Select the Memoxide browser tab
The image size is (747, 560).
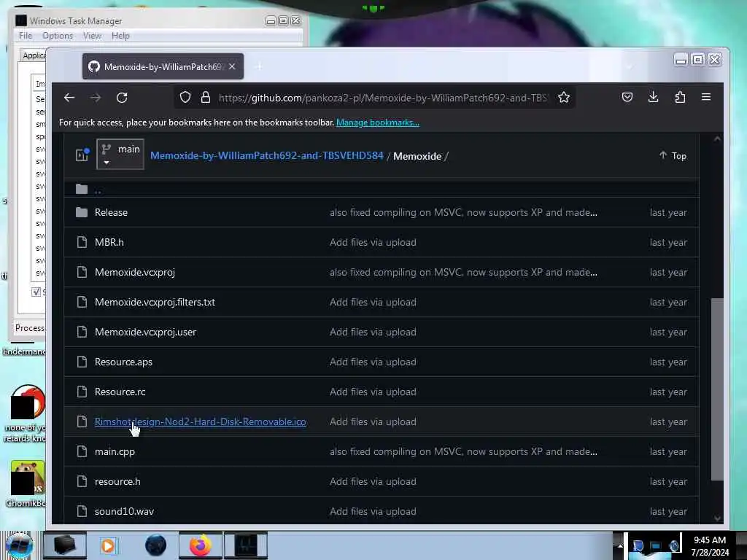point(163,66)
